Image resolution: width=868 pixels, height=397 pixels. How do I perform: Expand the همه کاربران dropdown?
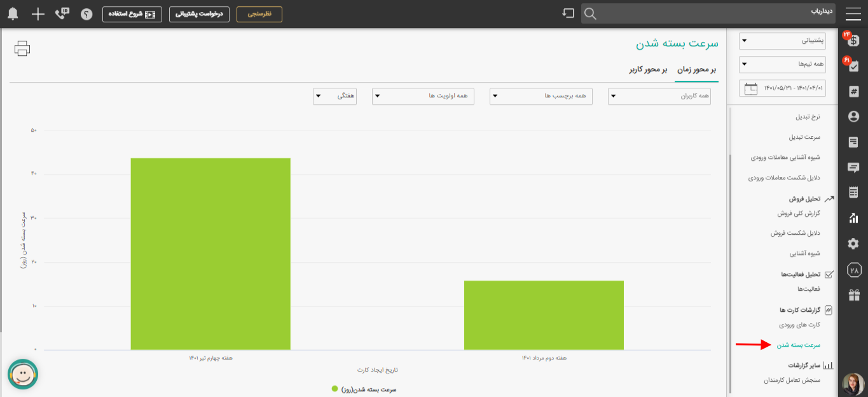pyautogui.click(x=659, y=96)
